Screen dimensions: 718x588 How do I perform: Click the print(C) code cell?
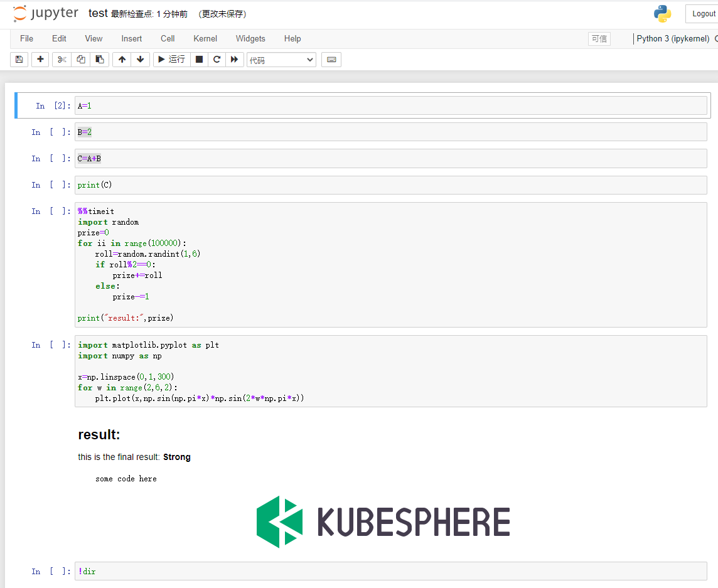coord(390,185)
